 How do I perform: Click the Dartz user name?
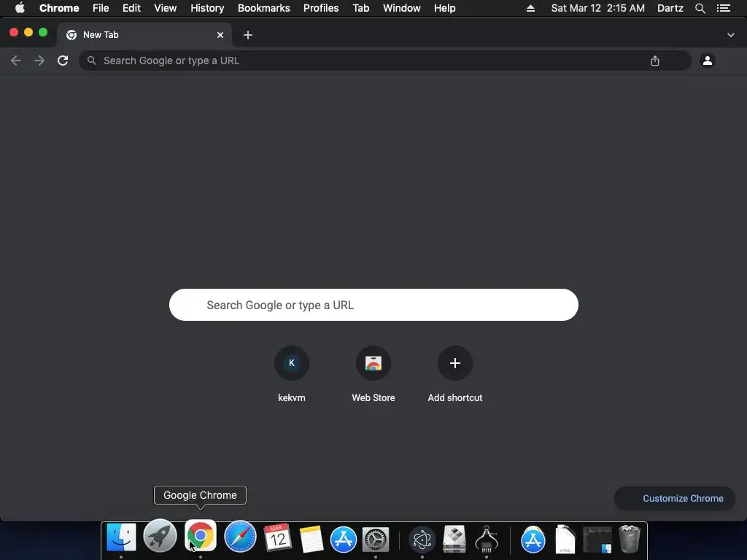670,8
